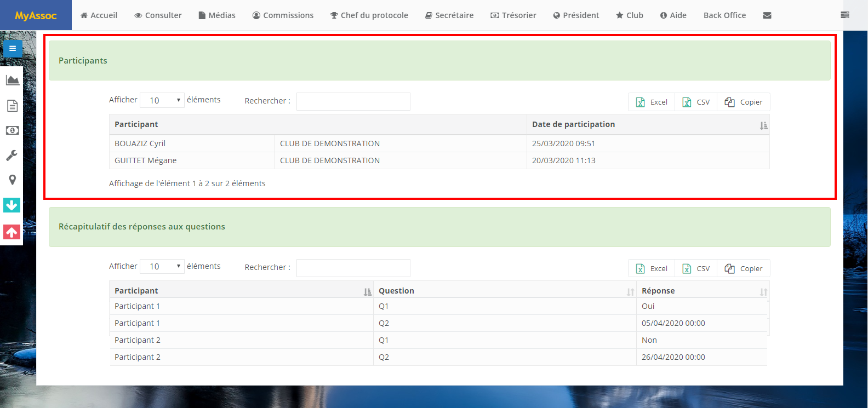Screen dimensions: 868x408
Task: Export Participants table to Excel
Action: pos(652,102)
